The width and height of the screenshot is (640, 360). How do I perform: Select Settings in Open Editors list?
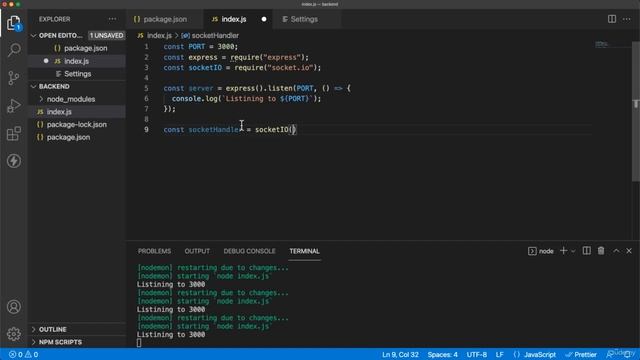click(77, 74)
